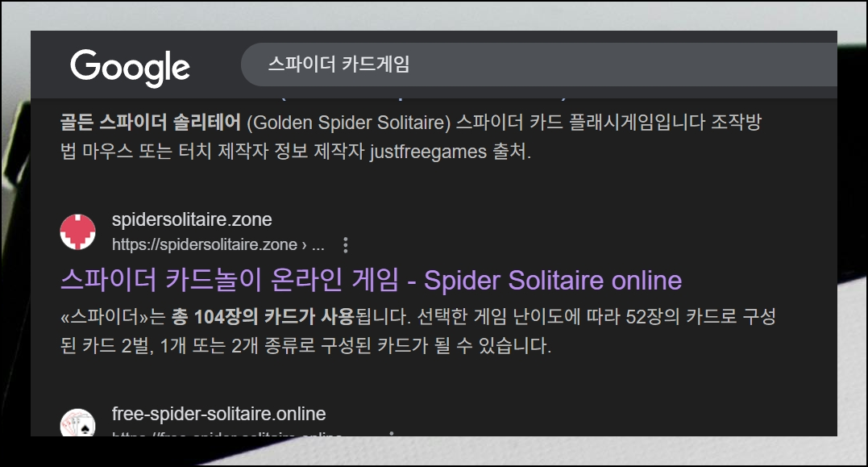Select the snippet text 골든 스파이더 솔리테어

151,123
